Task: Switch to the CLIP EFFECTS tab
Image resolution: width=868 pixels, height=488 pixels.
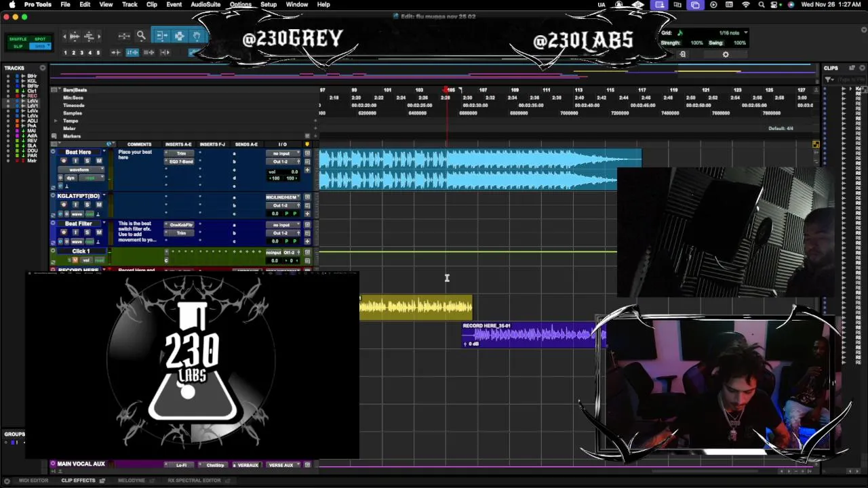Action: (79, 481)
